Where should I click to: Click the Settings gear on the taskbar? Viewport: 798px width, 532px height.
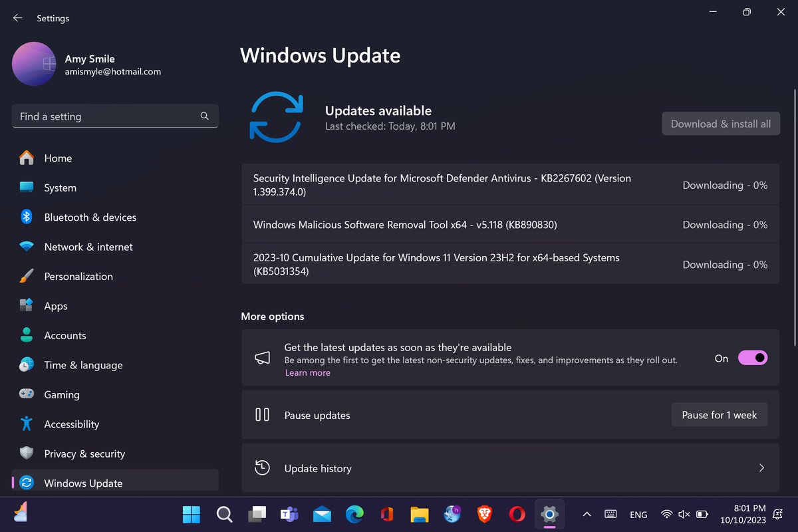point(549,514)
